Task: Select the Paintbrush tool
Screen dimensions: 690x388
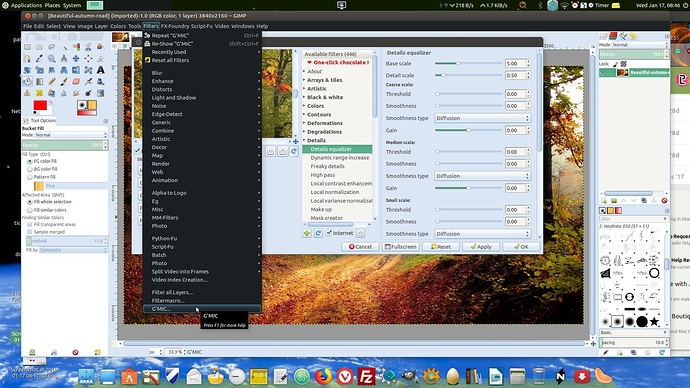Action: point(64,81)
